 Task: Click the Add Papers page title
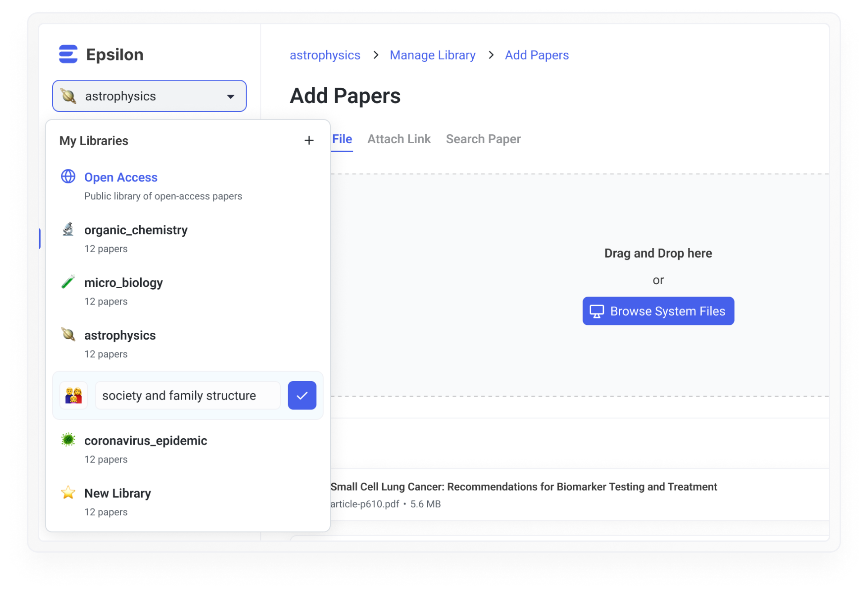(x=345, y=95)
